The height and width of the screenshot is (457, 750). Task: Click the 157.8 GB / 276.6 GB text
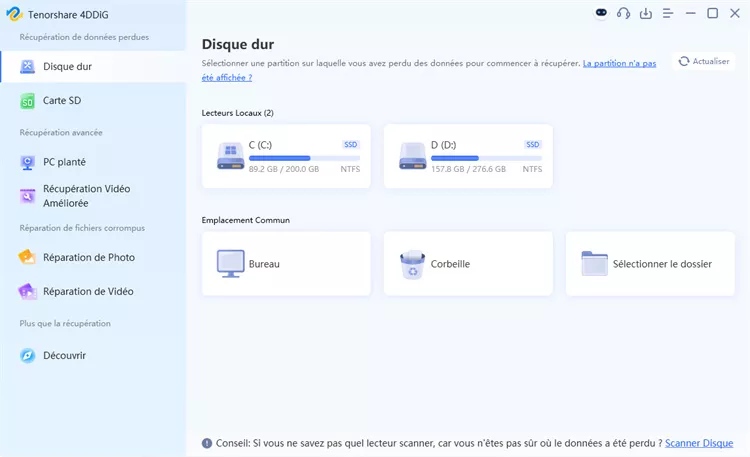pyautogui.click(x=468, y=169)
